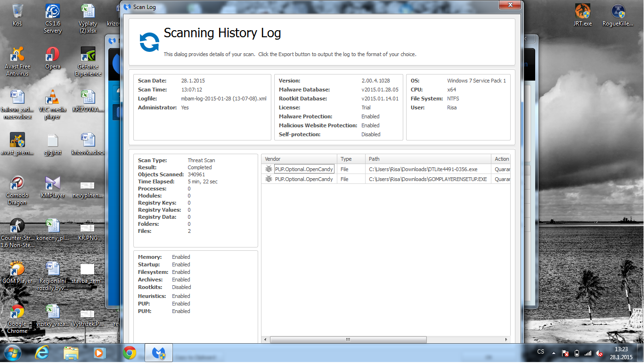Click the Version value 2.00.4.1028
This screenshot has width=644, height=363.
point(377,81)
